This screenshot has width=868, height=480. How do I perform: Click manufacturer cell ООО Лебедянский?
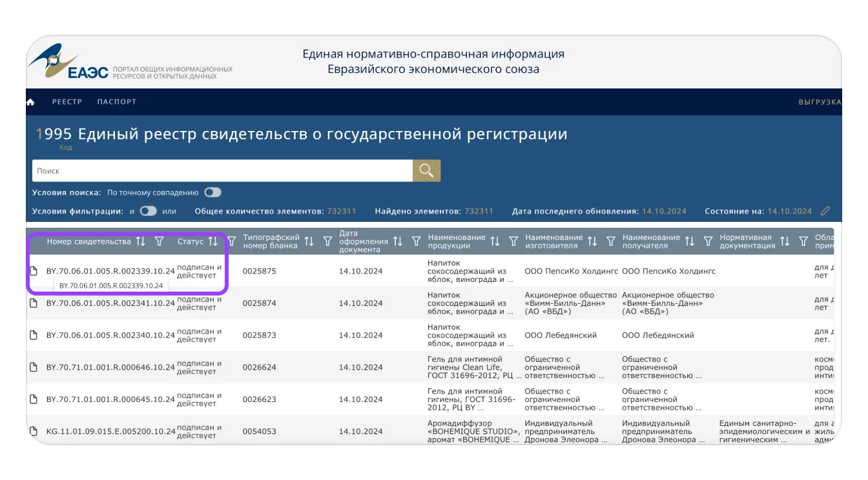coord(561,335)
